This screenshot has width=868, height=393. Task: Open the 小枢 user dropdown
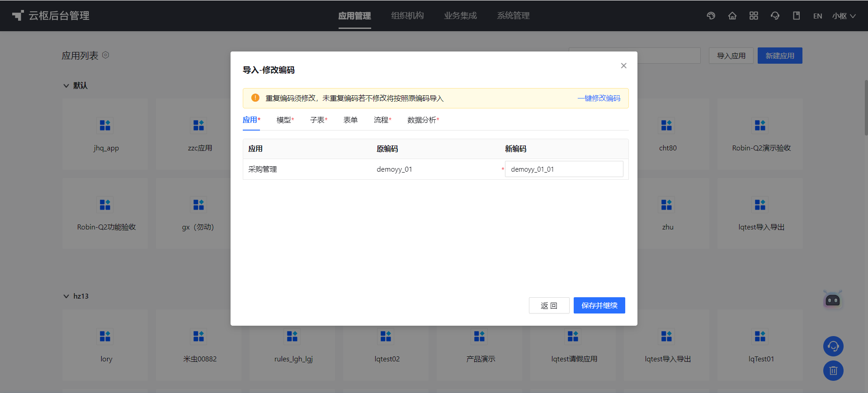click(x=844, y=16)
